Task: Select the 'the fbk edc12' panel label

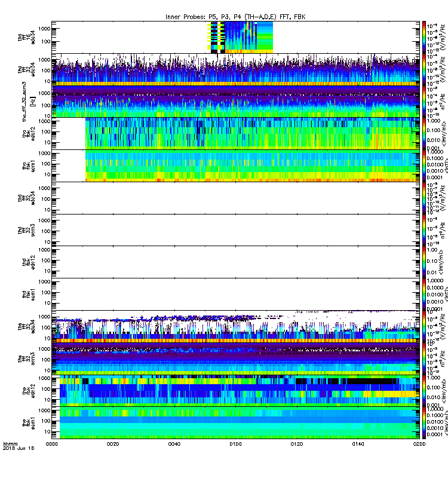Action: [28, 391]
